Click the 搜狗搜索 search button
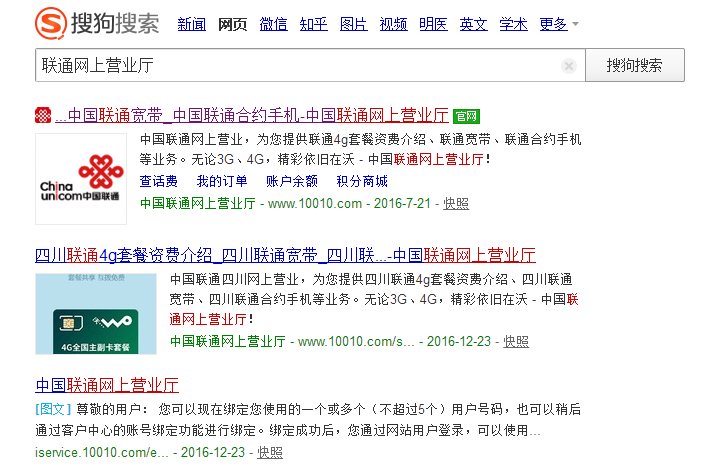The width and height of the screenshot is (701, 474). (x=635, y=65)
